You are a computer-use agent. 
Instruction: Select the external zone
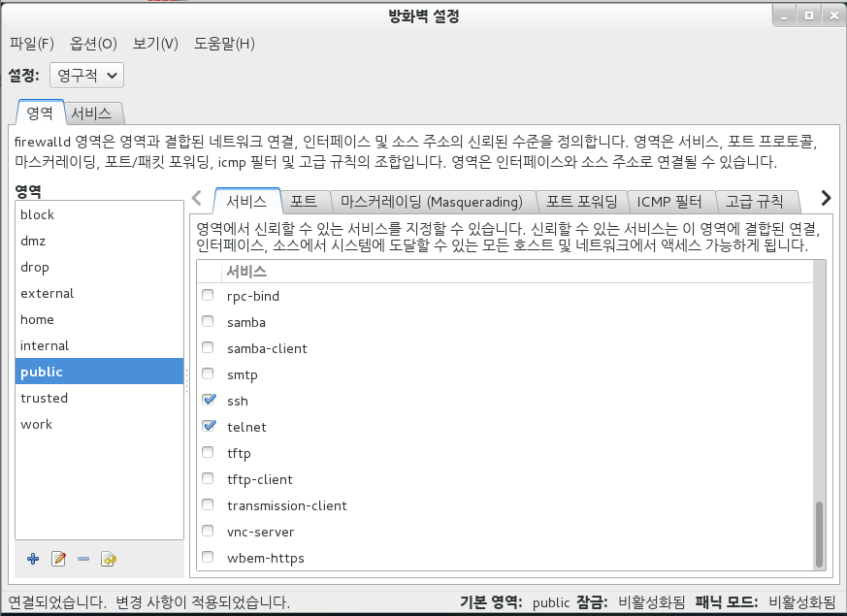click(99, 293)
